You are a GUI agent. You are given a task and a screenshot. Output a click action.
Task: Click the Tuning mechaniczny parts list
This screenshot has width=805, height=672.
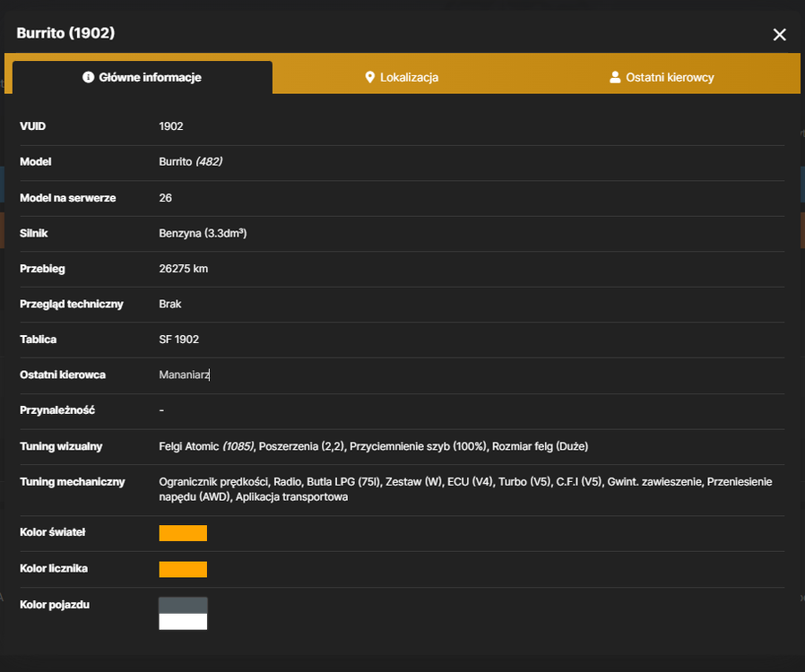coord(465,489)
